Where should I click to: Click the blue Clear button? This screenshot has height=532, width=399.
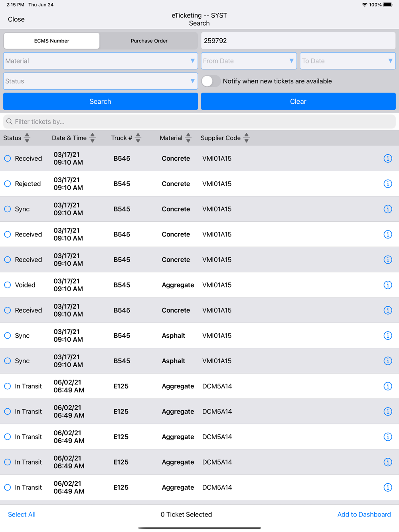point(298,102)
